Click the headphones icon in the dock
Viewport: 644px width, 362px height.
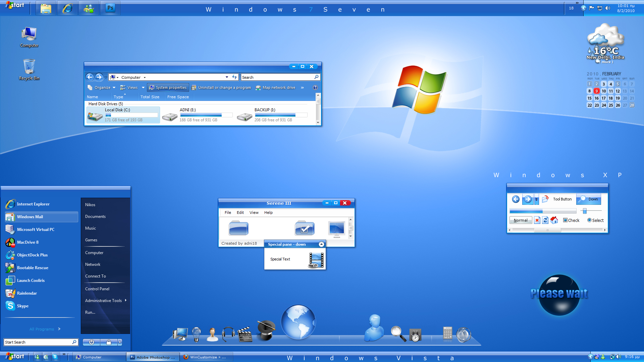coord(228,334)
